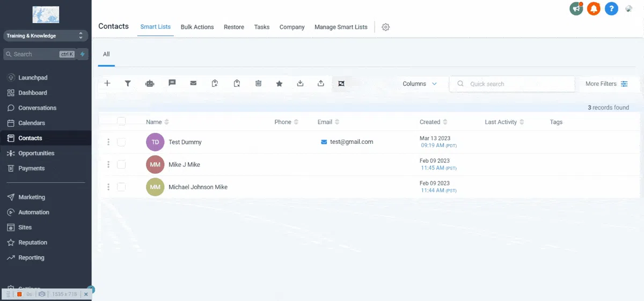Image resolution: width=644 pixels, height=301 pixels.
Task: Click the merge contacts icon after the upload icon
Action: coord(341,83)
